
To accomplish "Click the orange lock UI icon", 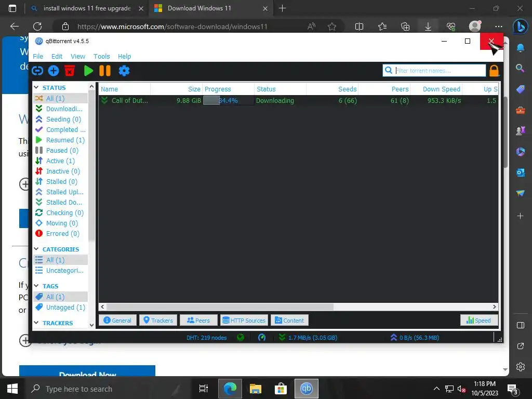I will coord(495,71).
